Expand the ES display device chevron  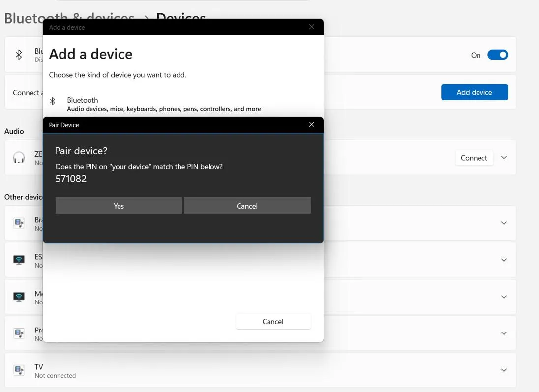504,260
